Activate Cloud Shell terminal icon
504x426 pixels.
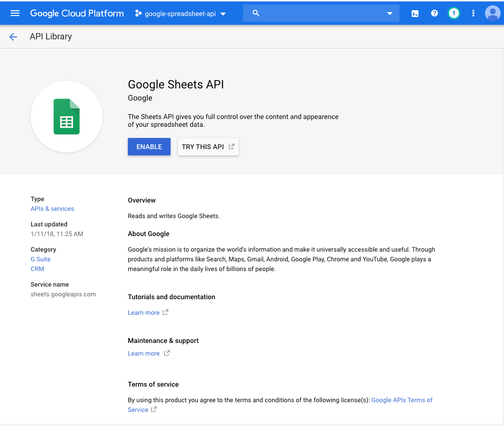pyautogui.click(x=415, y=14)
